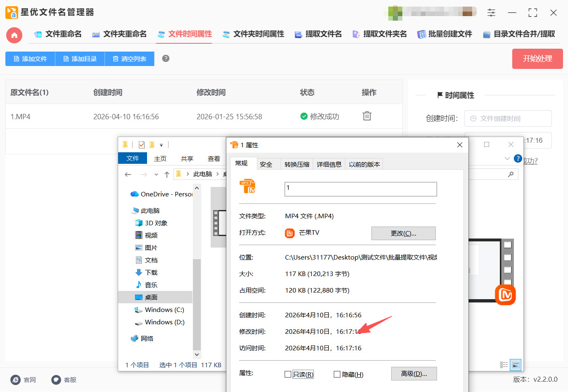Delete the 1.MP4 row with trash icon
Screen dimensions: 568x392
(367, 116)
